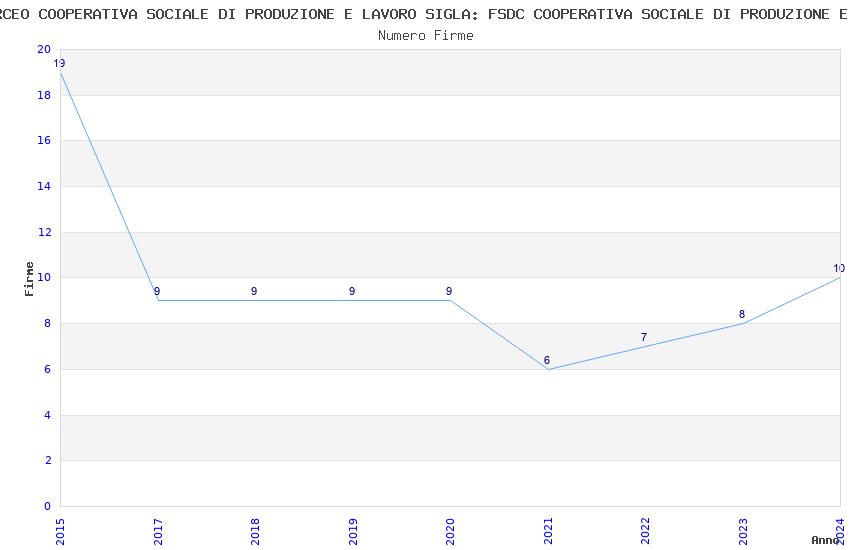Click the y-axis tick label 20
Viewport: 850px width, 550px height.
tap(44, 49)
